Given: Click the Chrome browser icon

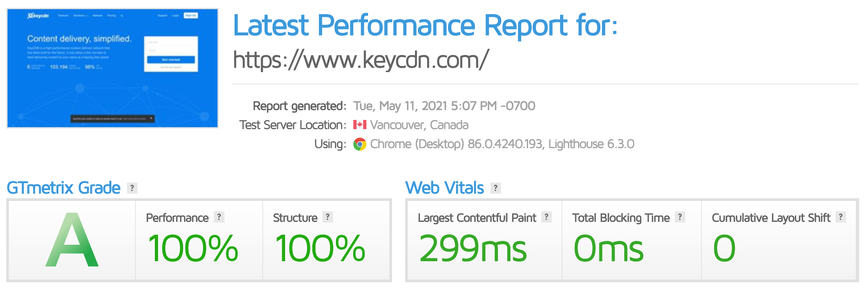Looking at the screenshot, I should click(360, 144).
